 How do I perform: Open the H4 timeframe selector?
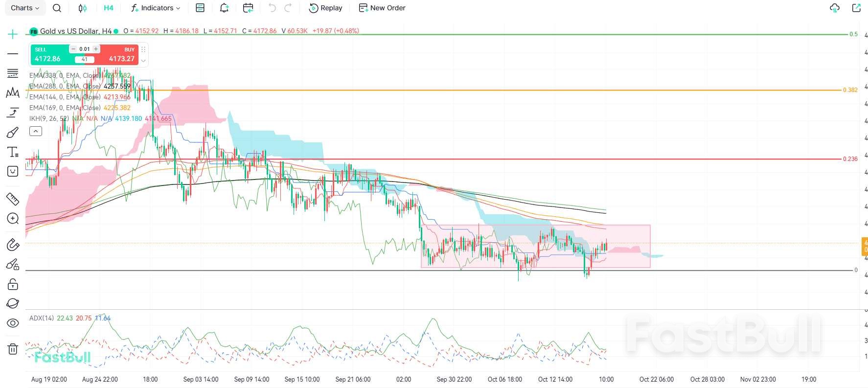109,8
